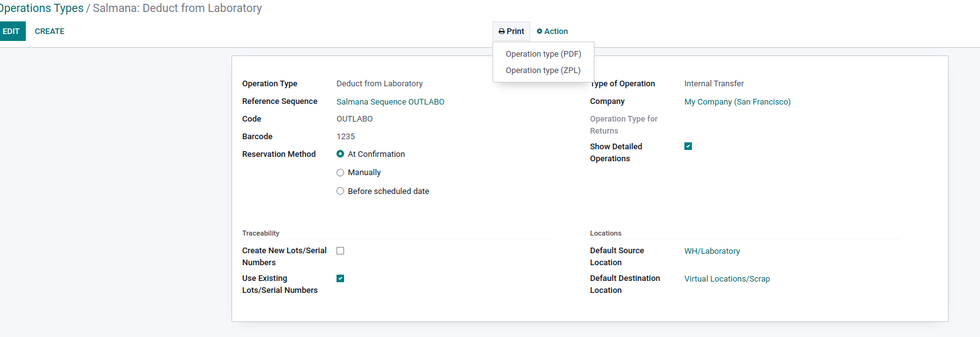Select Before scheduled date radio option

coord(340,191)
